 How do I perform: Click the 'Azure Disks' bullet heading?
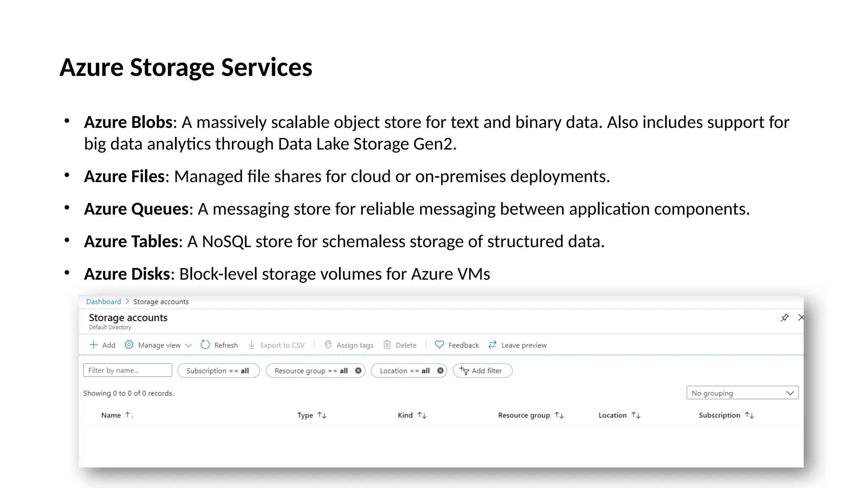[x=127, y=274]
